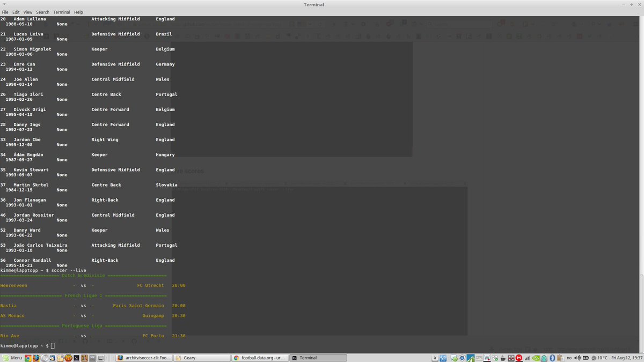Click 'Heerenveen' team text
Image resolution: width=644 pixels, height=362 pixels.
click(x=13, y=285)
